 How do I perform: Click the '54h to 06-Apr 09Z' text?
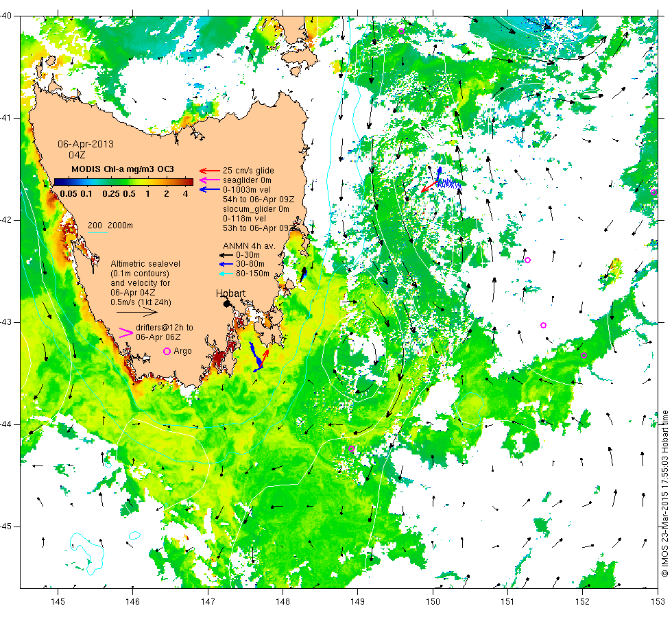point(259,199)
